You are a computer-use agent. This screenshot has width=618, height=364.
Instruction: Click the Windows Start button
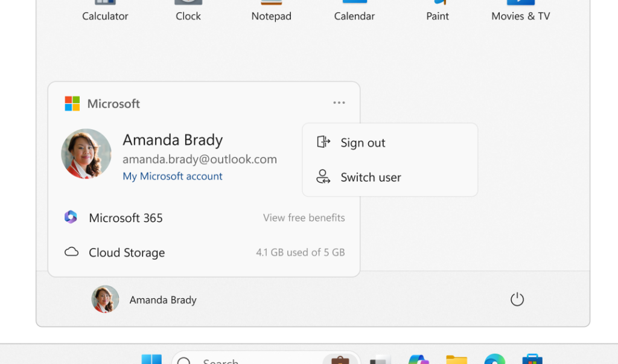tap(151, 360)
